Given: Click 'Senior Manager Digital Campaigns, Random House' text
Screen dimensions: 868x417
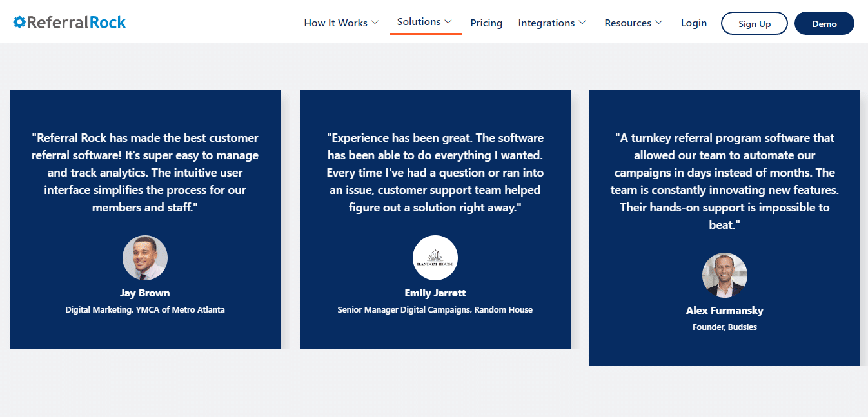Looking at the screenshot, I should coord(435,310).
